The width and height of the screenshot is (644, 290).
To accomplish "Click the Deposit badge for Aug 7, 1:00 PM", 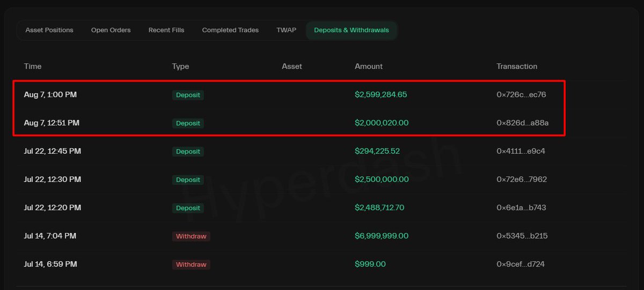I will 188,95.
